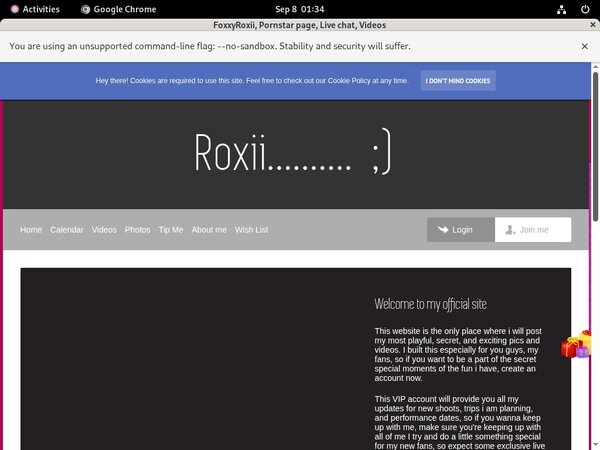The image size is (600, 450).
Task: Click the Join me button
Action: point(533,230)
